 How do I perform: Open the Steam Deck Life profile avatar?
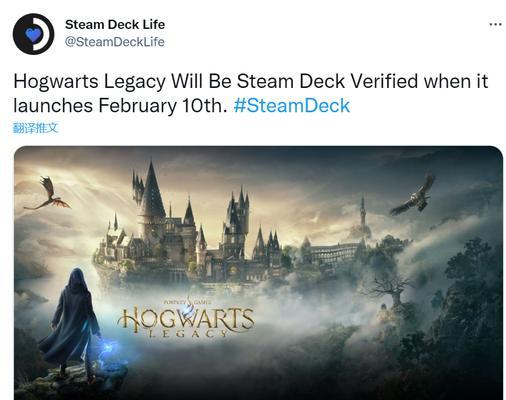point(33,34)
